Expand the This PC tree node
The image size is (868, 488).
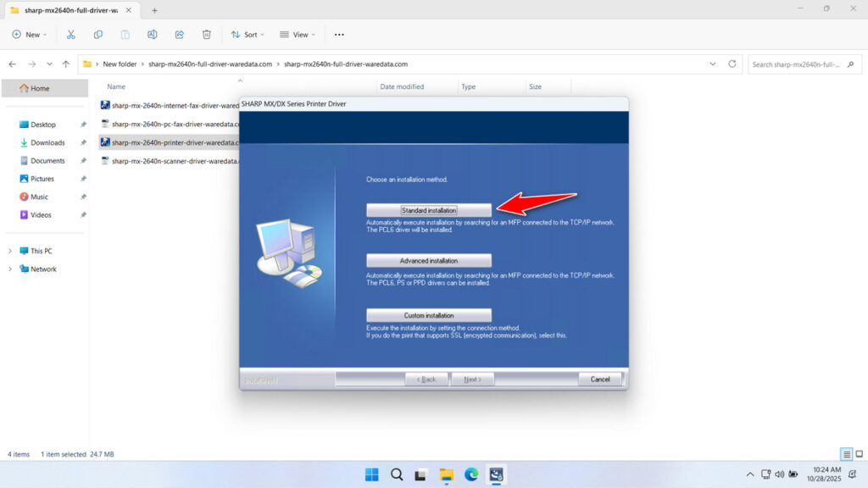click(x=10, y=251)
